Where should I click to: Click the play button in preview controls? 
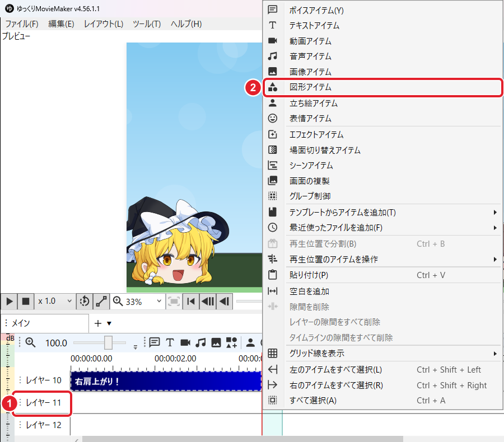pyautogui.click(x=10, y=302)
